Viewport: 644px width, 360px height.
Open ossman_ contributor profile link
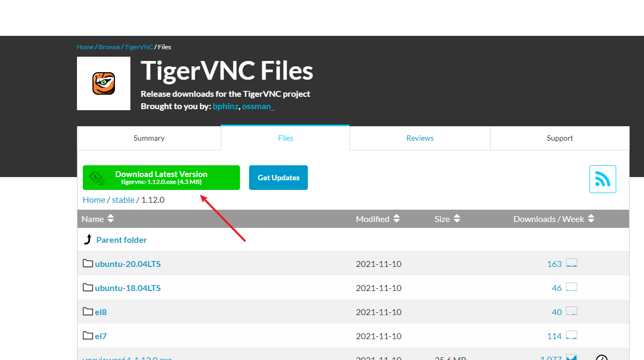[x=258, y=106]
